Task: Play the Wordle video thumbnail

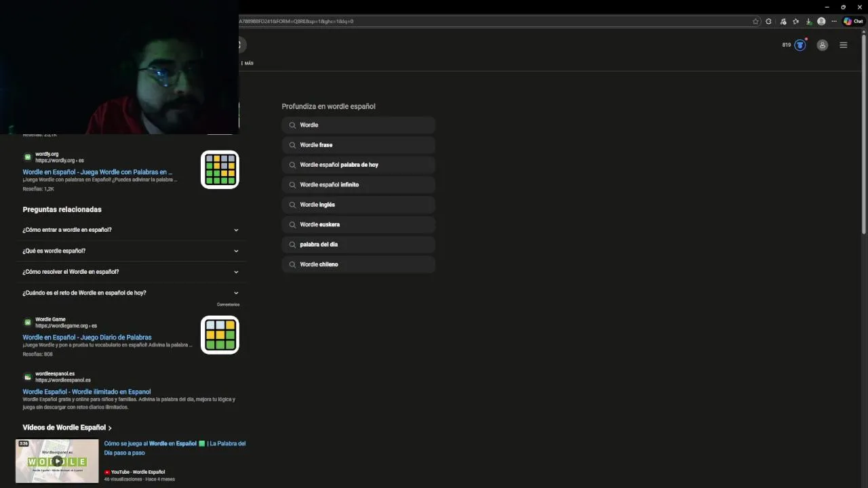Action: [57, 461]
